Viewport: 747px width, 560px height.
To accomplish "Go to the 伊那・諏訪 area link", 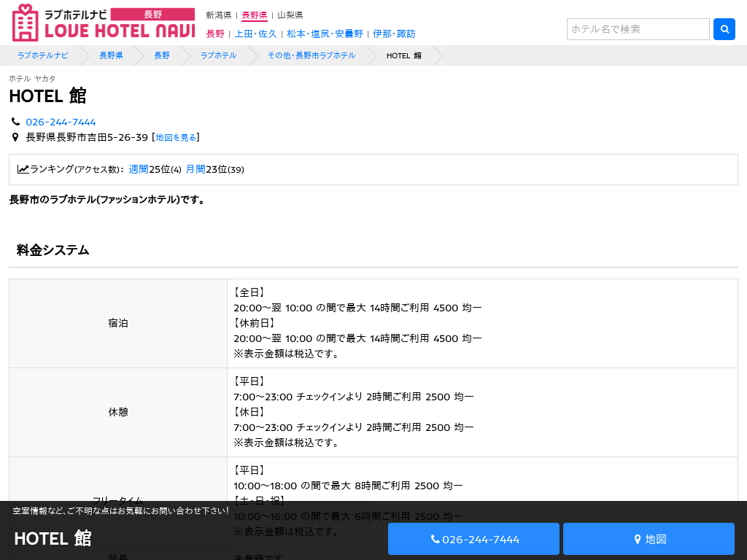I will click(x=394, y=34).
